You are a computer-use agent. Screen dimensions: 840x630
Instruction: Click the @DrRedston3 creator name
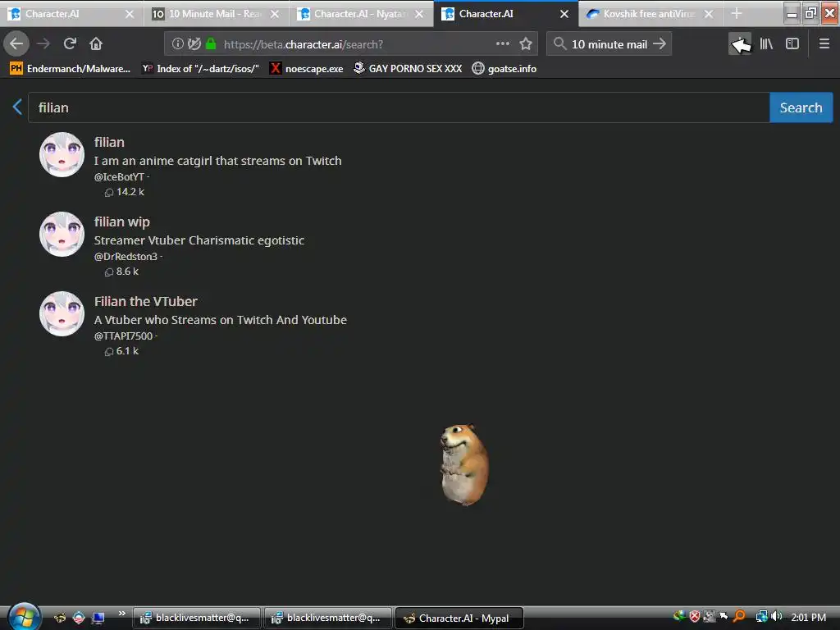pos(126,257)
